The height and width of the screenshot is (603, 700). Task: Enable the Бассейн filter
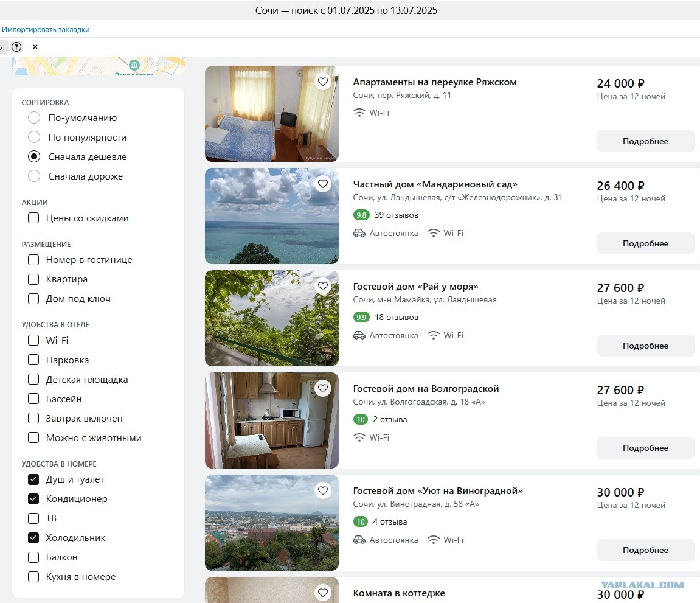(x=33, y=399)
